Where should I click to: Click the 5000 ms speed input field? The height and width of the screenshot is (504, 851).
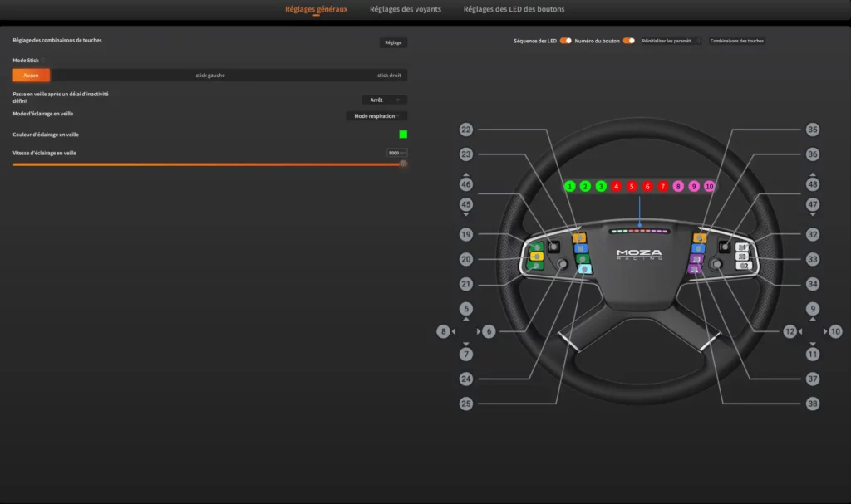(396, 153)
